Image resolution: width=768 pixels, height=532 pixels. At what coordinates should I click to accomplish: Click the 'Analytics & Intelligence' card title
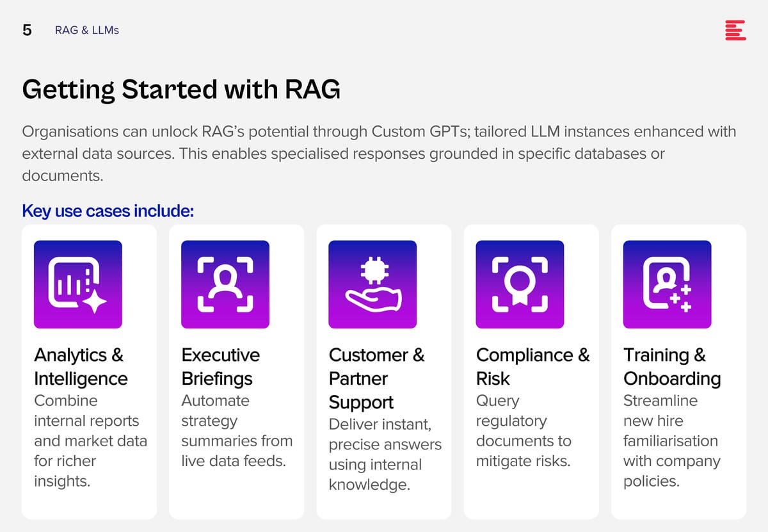81,367
